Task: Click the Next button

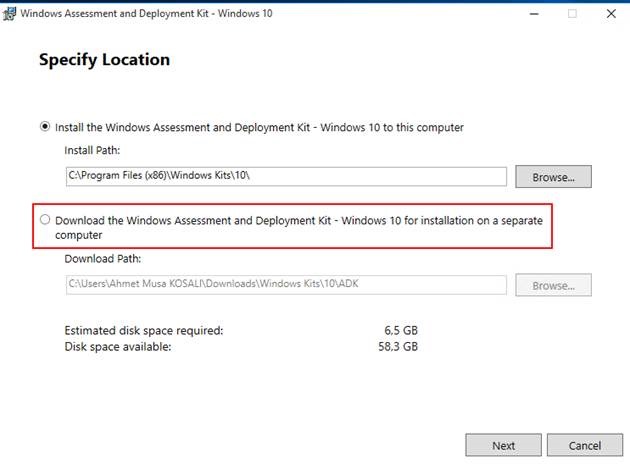Action: coord(503,445)
